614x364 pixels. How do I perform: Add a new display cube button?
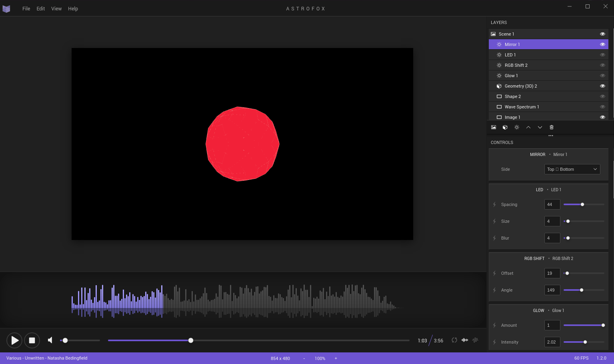(x=505, y=127)
